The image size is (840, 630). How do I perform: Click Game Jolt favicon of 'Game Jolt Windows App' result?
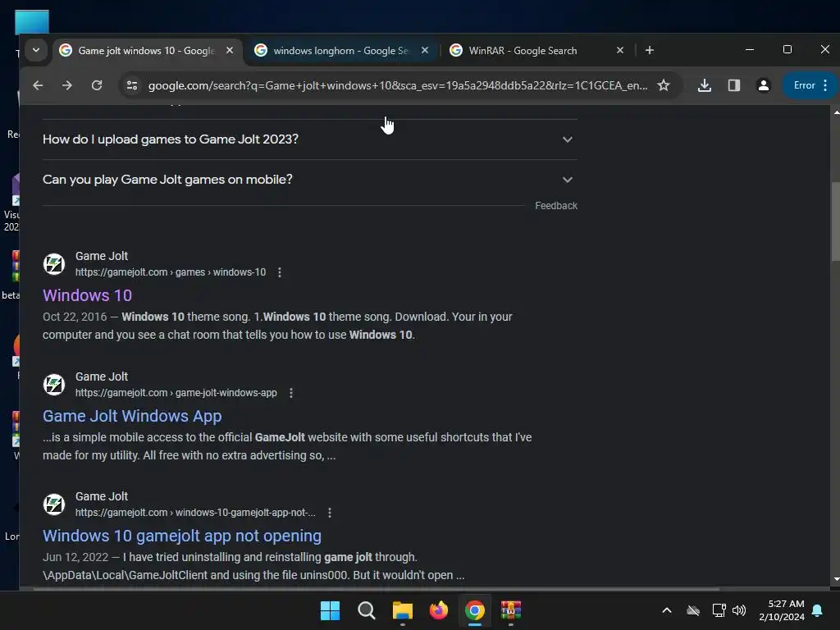click(54, 385)
